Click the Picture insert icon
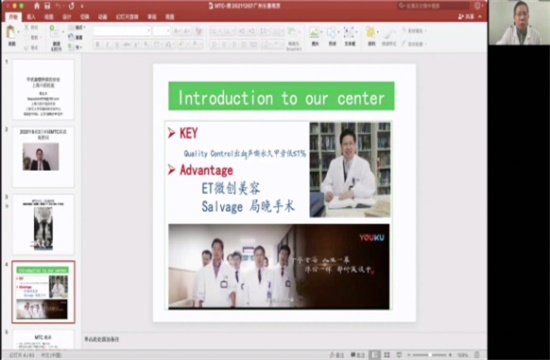The image size is (550, 360). [315, 33]
